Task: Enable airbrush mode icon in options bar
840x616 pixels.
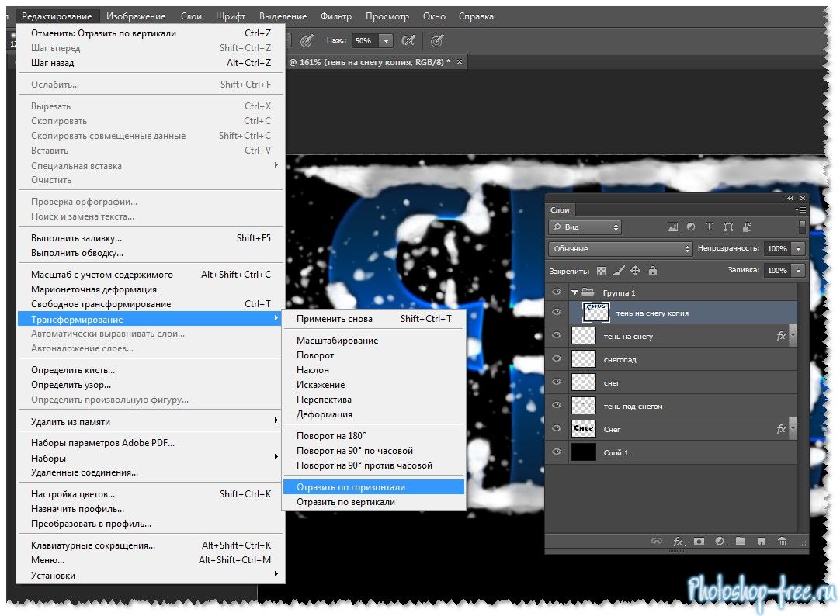Action: 408,40
